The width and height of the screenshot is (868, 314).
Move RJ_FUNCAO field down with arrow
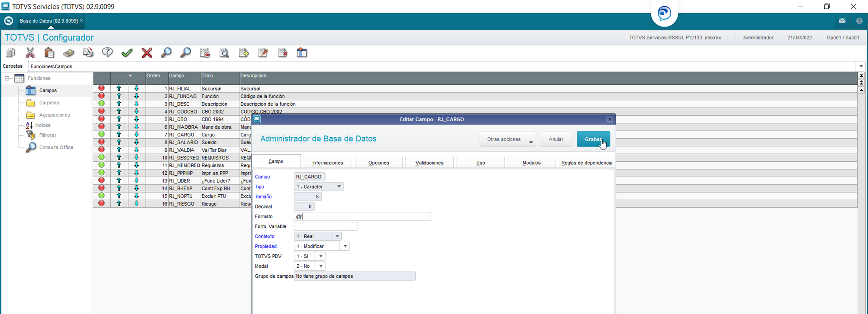(x=137, y=96)
